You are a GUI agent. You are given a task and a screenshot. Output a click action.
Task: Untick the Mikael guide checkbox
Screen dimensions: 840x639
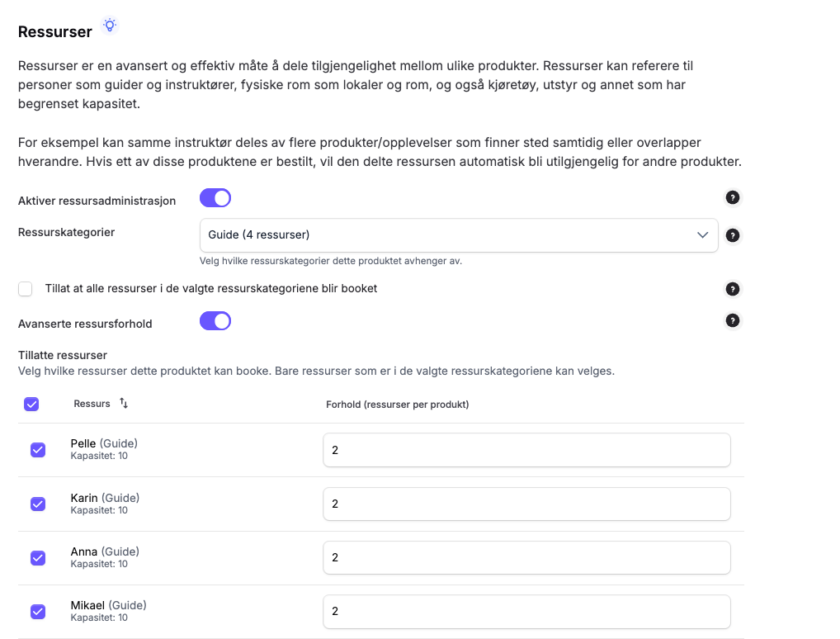tap(38, 611)
